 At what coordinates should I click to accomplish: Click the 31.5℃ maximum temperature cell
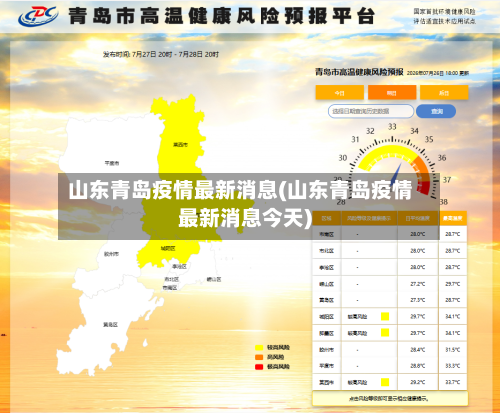point(453,350)
